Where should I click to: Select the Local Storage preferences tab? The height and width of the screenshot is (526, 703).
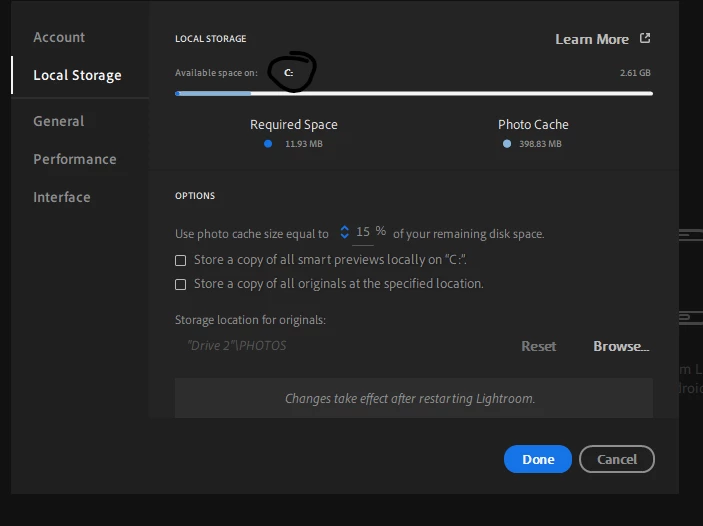pyautogui.click(x=77, y=75)
